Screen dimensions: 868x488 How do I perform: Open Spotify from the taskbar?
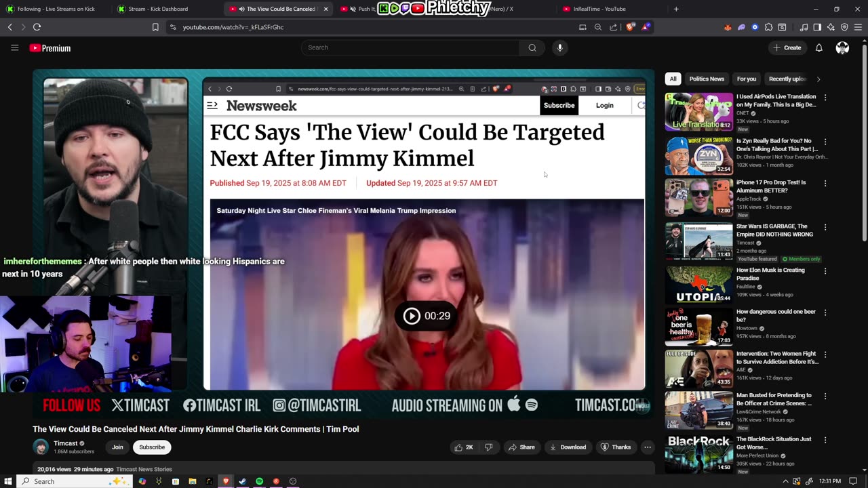point(259,481)
